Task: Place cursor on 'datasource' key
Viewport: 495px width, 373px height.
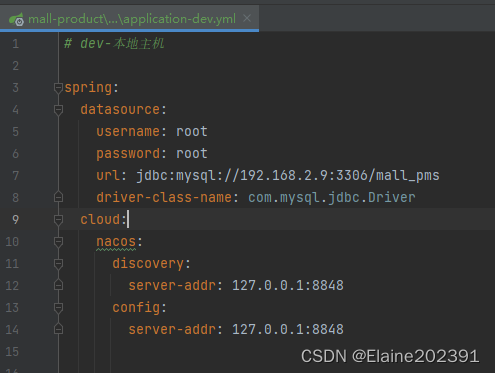Action: (x=120, y=109)
